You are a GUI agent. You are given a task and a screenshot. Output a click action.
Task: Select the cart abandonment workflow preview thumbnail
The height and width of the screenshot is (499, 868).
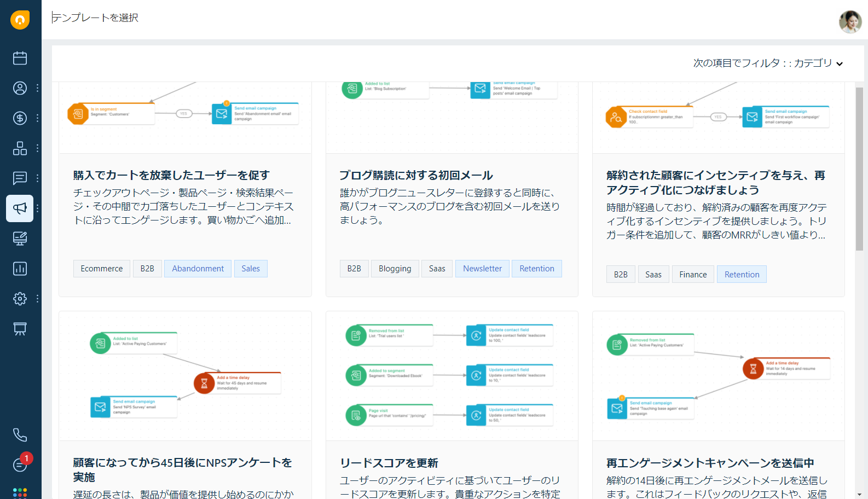186,118
